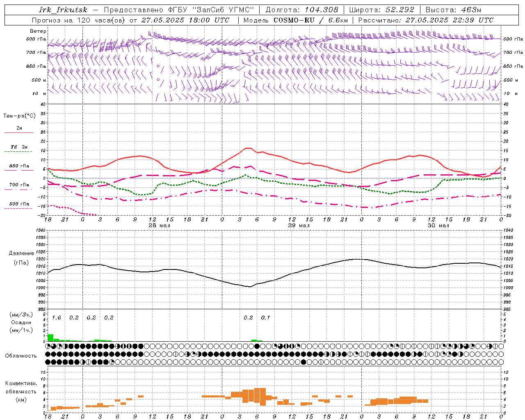Click the 0.1 precipitation amount value
This screenshot has height=420, width=525.
pyautogui.click(x=266, y=317)
